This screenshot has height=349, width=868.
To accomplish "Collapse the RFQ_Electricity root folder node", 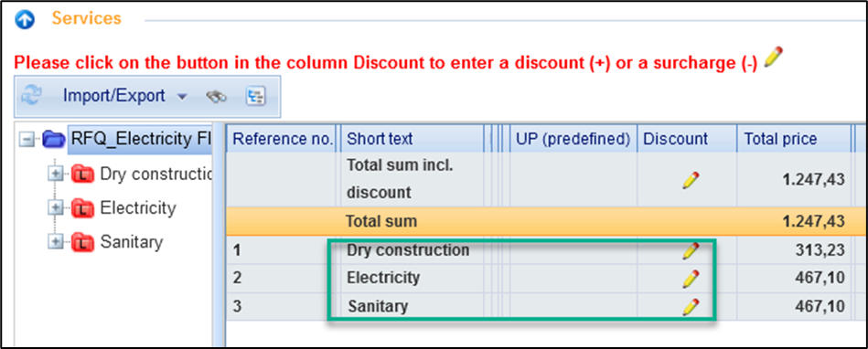I will (x=26, y=140).
